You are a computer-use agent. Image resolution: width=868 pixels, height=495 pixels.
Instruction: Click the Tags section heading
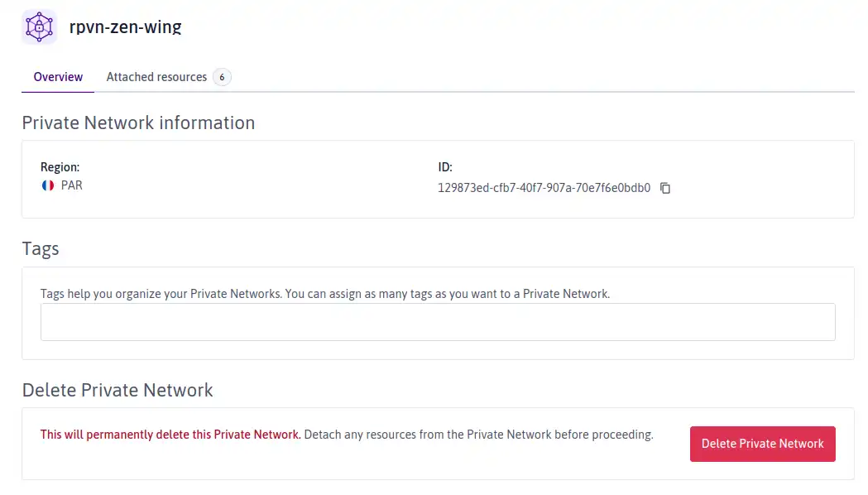pyautogui.click(x=41, y=248)
